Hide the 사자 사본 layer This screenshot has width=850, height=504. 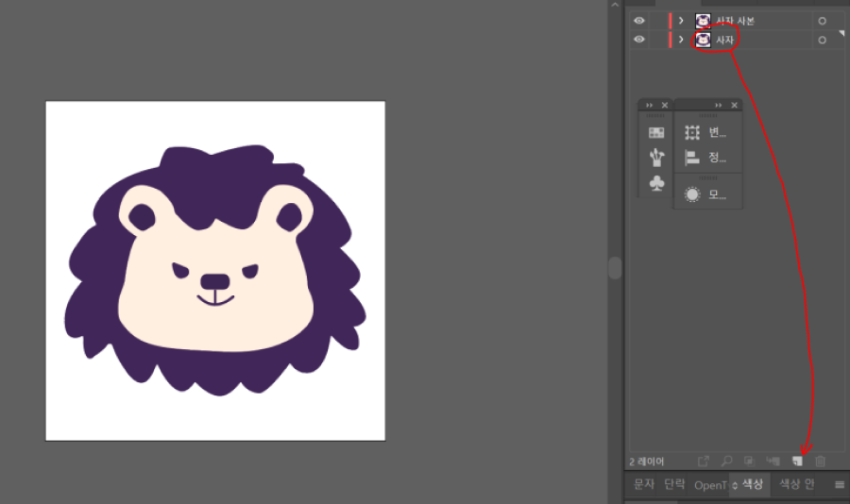pyautogui.click(x=639, y=20)
